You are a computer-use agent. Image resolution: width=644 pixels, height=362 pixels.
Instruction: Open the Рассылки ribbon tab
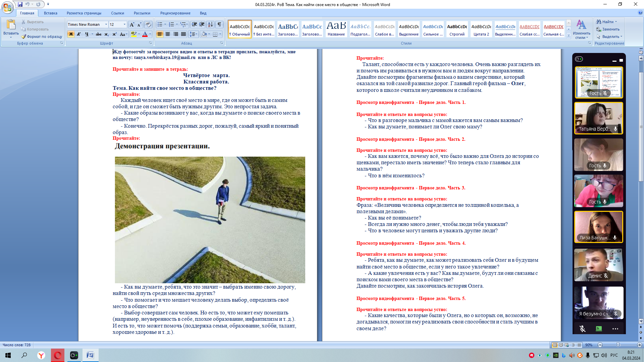tap(142, 13)
